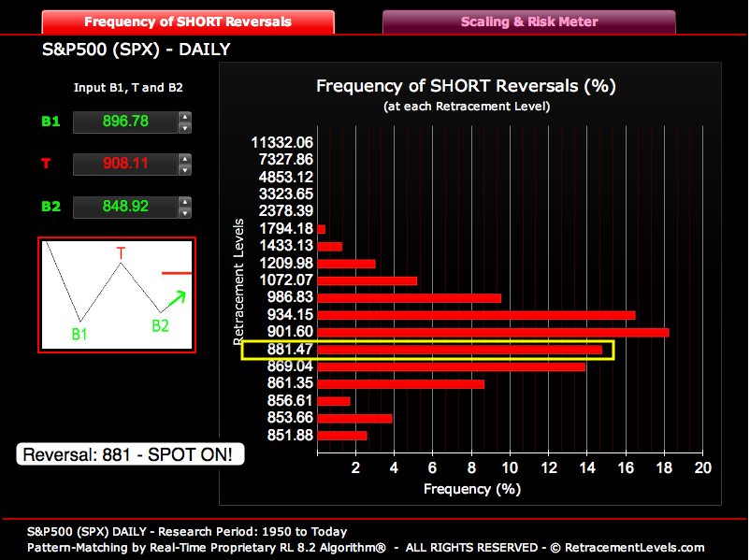Click the T value field showing 908.11
Viewport: 750px width, 560px height.
(x=124, y=165)
